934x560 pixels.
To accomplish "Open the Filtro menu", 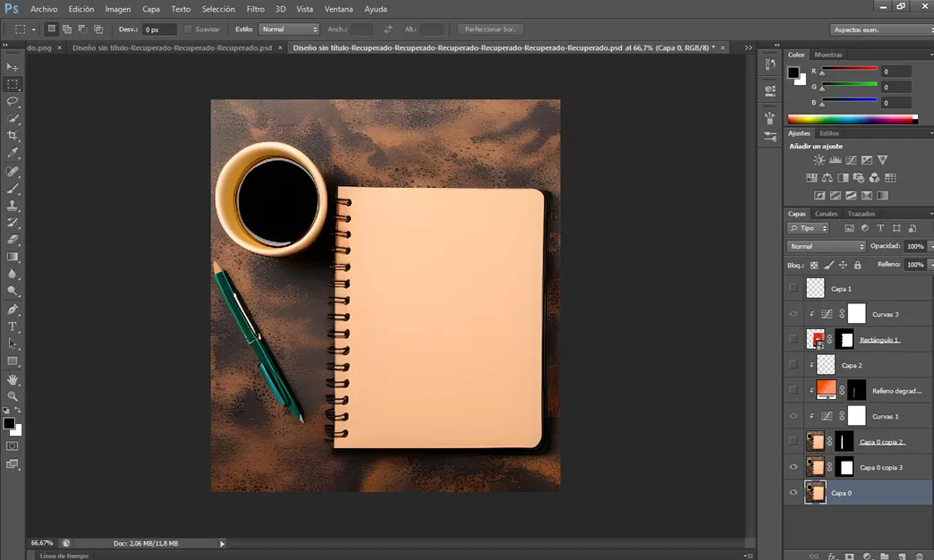I will pos(256,9).
